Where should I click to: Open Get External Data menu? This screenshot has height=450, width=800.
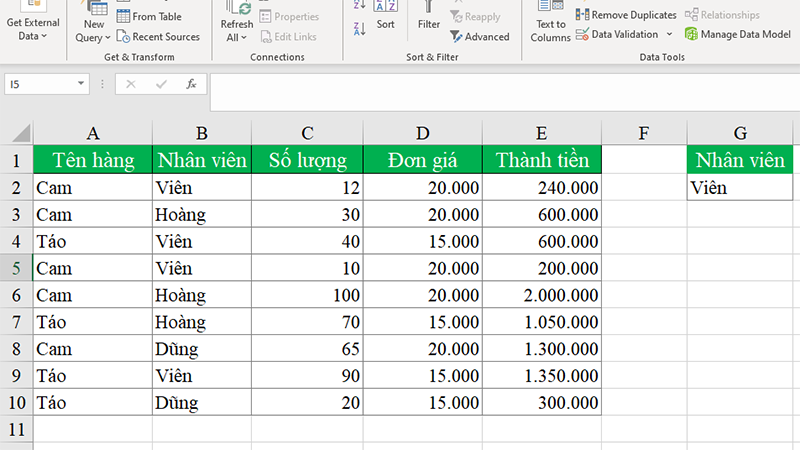[33, 23]
